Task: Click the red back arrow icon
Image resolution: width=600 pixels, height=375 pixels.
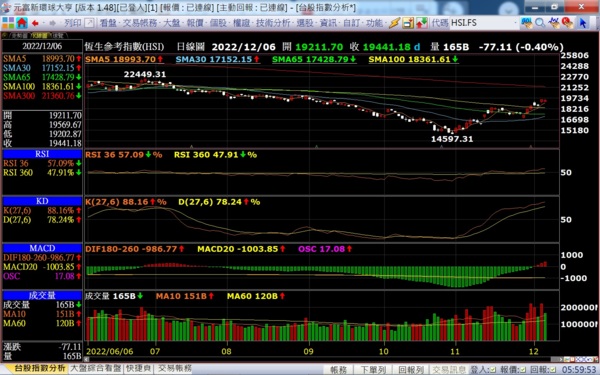Action: (36, 23)
